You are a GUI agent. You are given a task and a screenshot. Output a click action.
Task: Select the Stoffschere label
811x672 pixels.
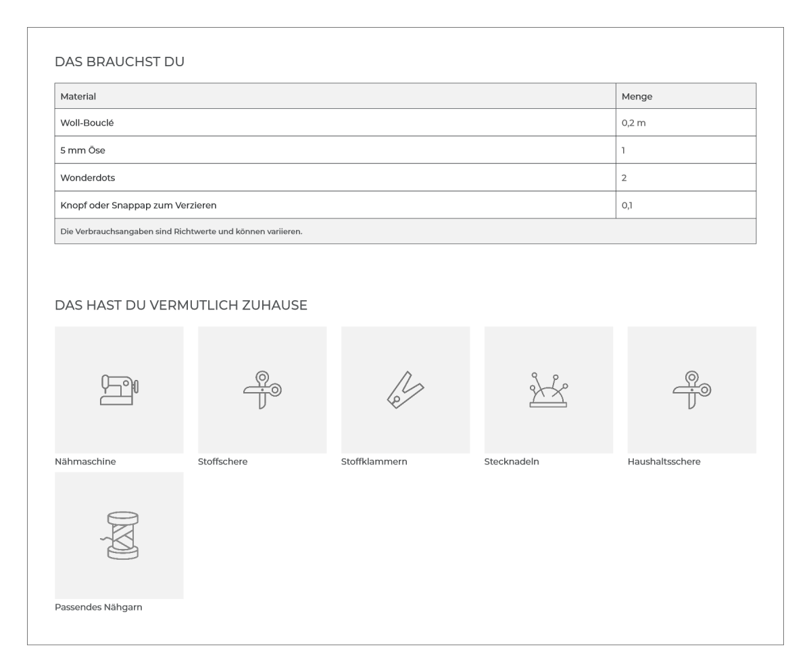(x=223, y=462)
